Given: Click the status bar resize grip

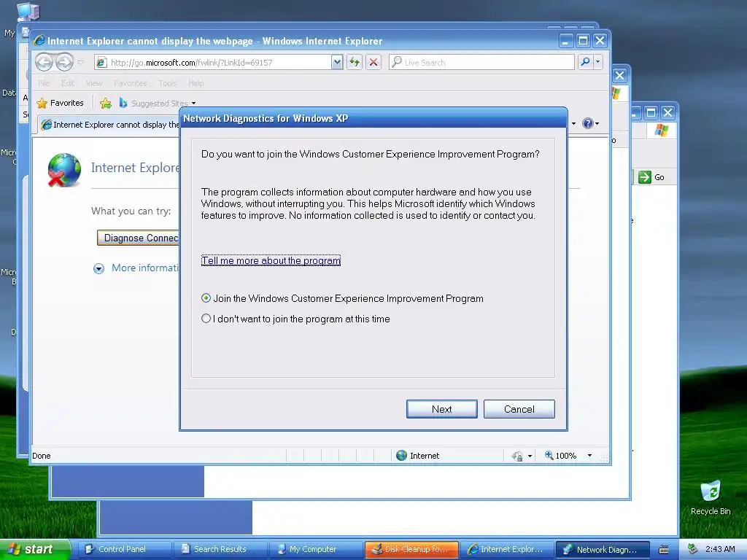Looking at the screenshot, I should pyautogui.click(x=604, y=458).
